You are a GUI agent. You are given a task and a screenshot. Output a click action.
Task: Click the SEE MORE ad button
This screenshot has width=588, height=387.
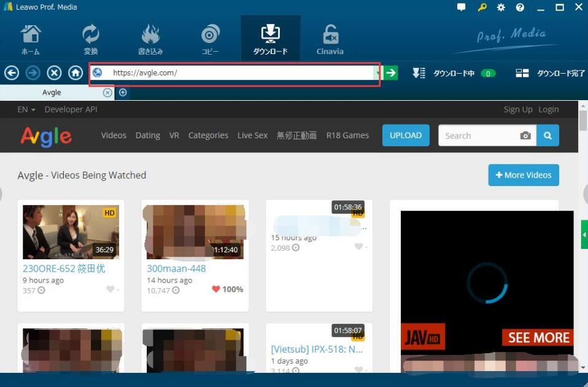click(x=538, y=337)
